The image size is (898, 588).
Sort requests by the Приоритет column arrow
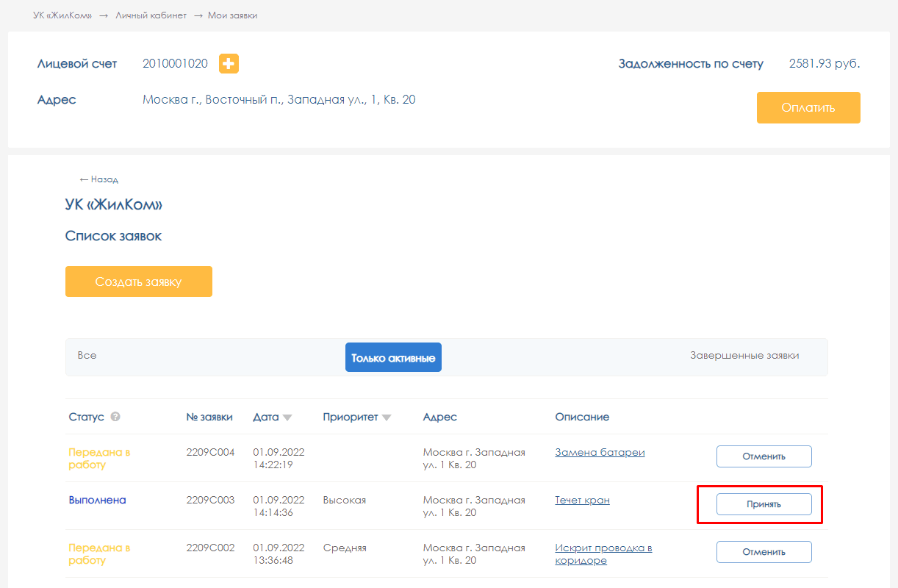pos(387,417)
